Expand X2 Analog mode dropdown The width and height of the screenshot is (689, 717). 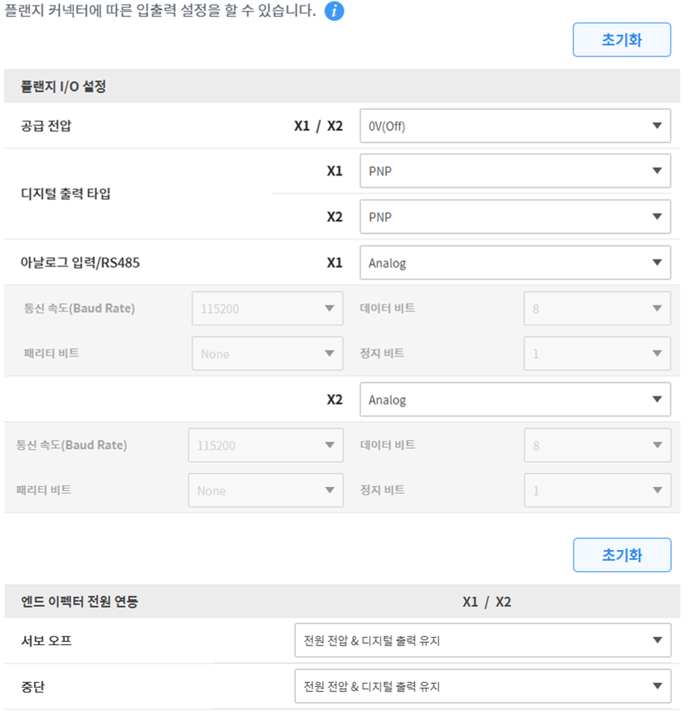[x=514, y=400]
